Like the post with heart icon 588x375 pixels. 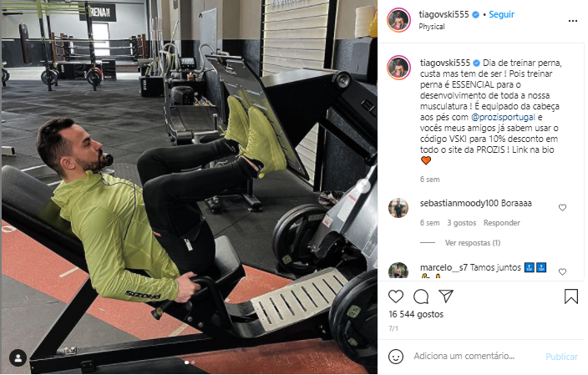click(396, 296)
